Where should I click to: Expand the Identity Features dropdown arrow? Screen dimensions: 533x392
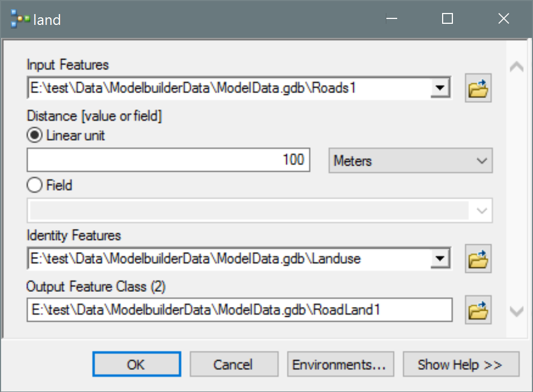440,259
